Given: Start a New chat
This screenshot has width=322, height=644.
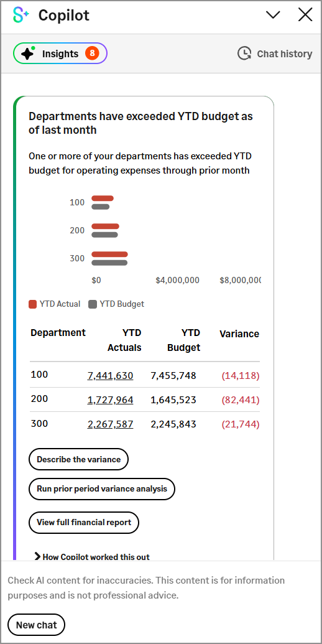Looking at the screenshot, I should (x=37, y=625).
